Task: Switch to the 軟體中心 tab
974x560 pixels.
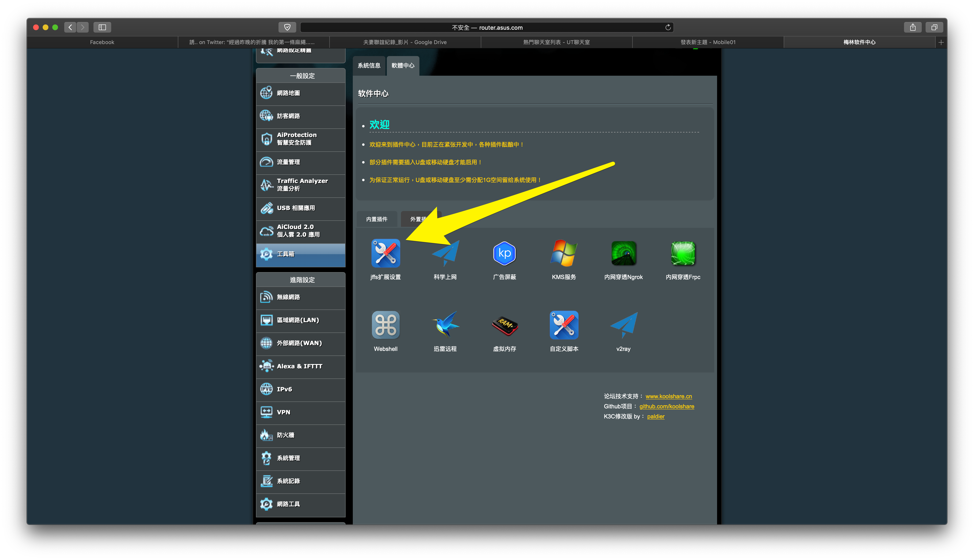Action: (x=403, y=66)
